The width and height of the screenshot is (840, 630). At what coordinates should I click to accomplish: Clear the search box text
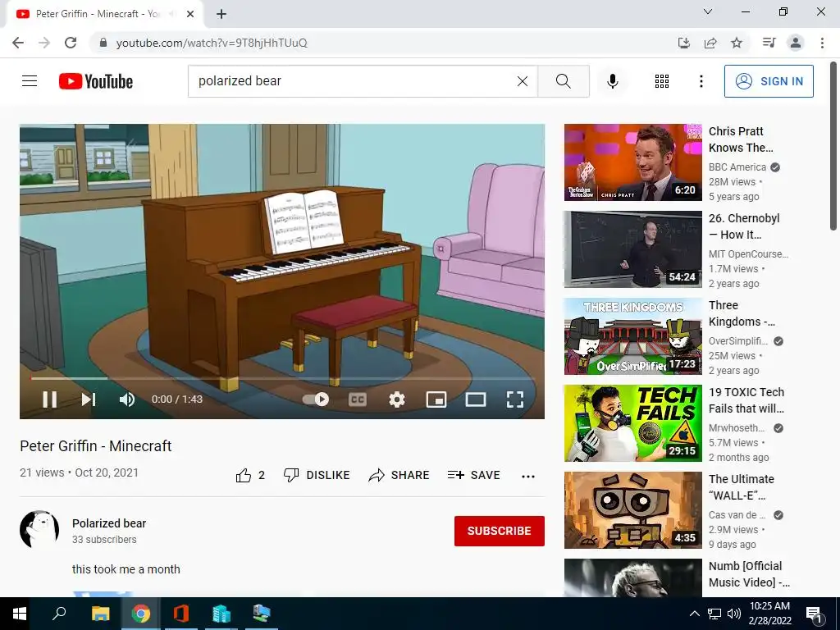tap(523, 81)
